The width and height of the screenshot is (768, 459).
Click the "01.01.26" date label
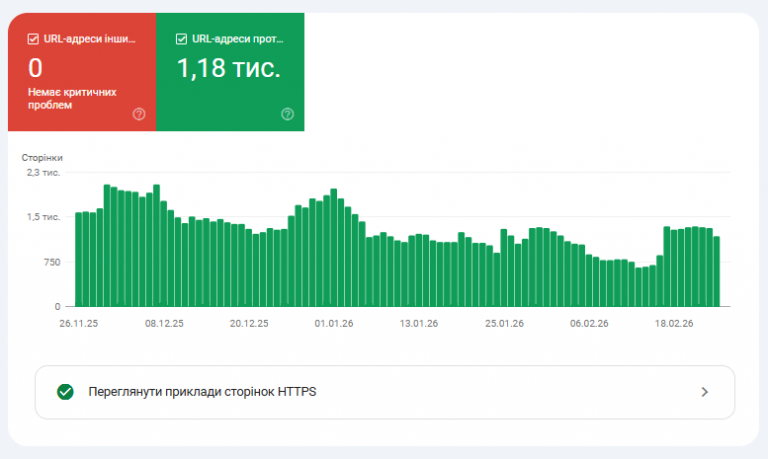(334, 323)
